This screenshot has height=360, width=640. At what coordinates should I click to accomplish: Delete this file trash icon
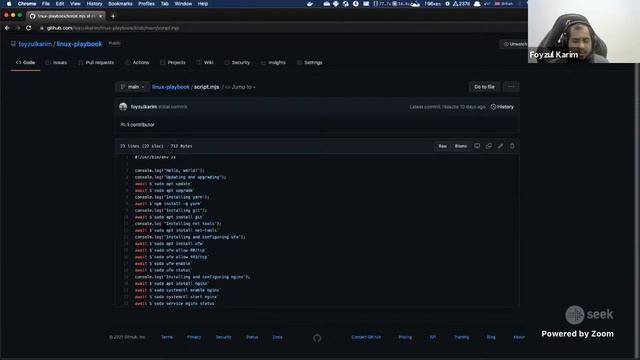tap(512, 146)
